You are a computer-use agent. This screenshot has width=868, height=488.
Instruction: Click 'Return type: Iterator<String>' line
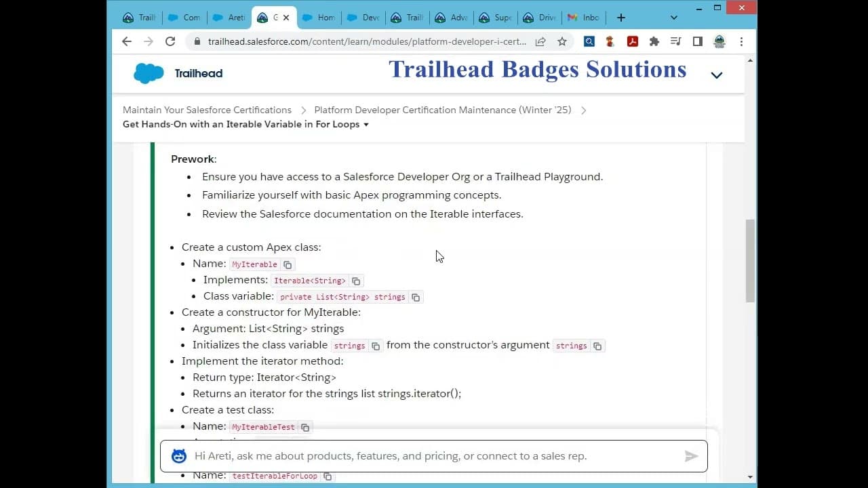click(x=264, y=378)
